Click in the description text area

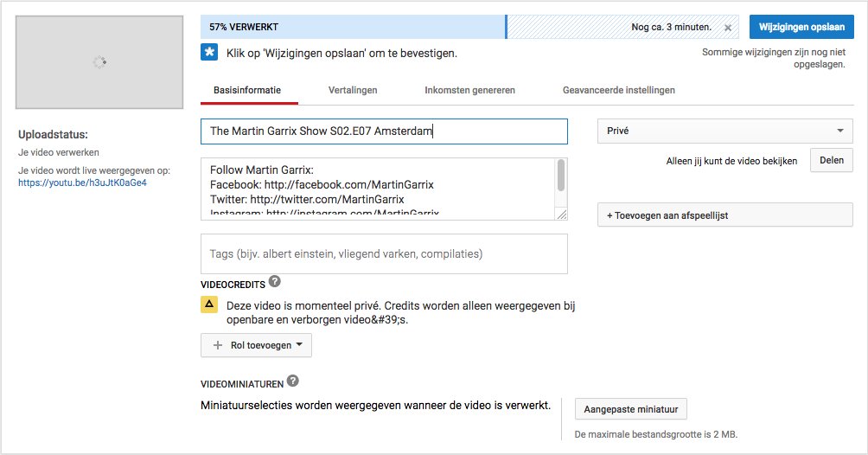click(378, 189)
